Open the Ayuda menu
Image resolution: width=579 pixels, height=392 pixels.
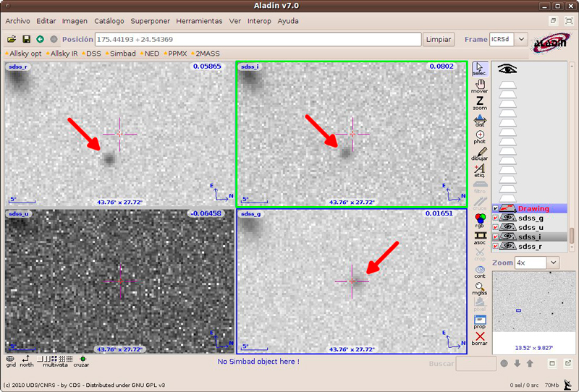click(x=288, y=21)
